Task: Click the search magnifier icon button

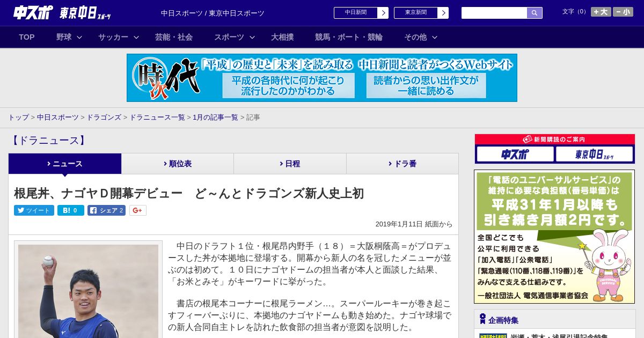Action: click(x=535, y=13)
